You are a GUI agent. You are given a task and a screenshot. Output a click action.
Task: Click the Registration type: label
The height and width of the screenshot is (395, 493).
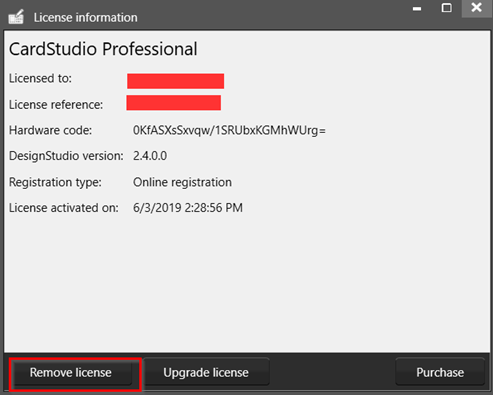pos(55,182)
